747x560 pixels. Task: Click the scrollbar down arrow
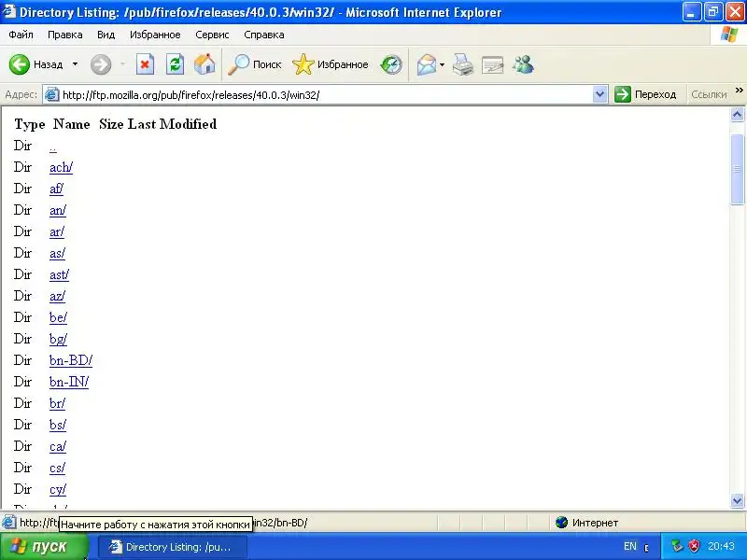pyautogui.click(x=737, y=500)
